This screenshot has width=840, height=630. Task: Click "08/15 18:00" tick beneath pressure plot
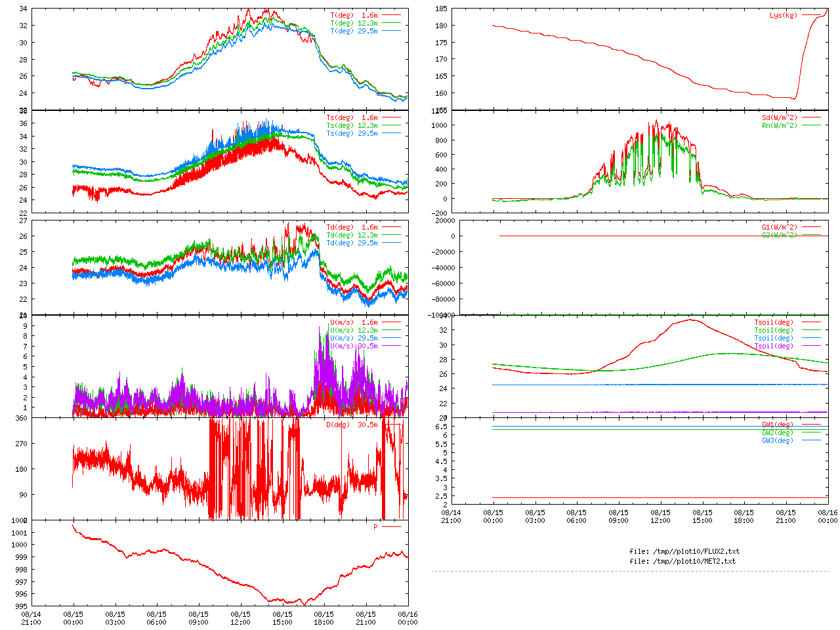(x=324, y=618)
